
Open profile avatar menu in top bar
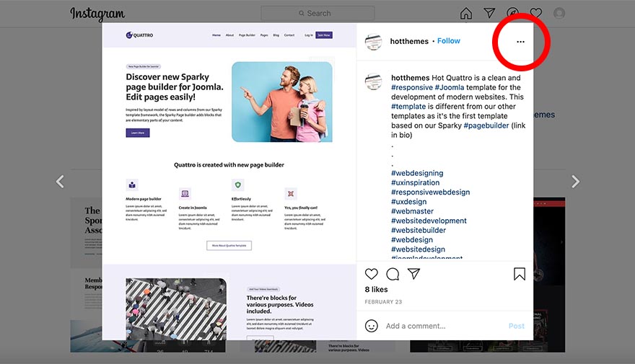[x=559, y=13]
